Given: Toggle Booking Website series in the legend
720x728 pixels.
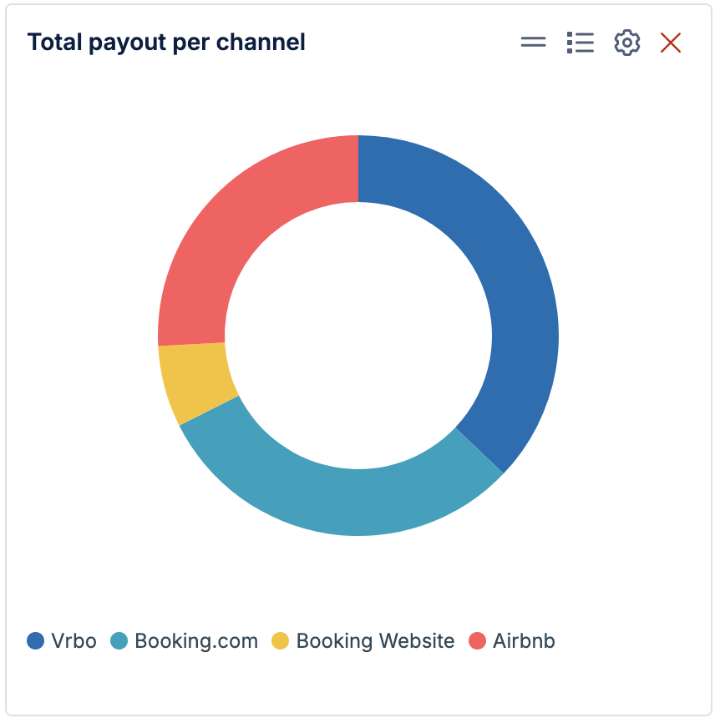Looking at the screenshot, I should point(363,640).
